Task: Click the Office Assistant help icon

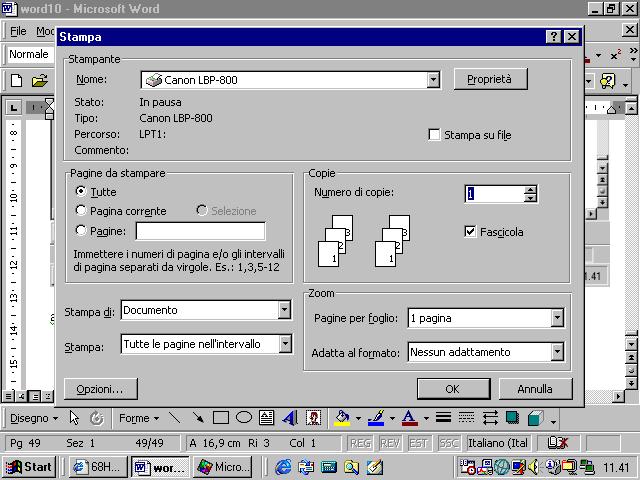Action: tap(607, 81)
